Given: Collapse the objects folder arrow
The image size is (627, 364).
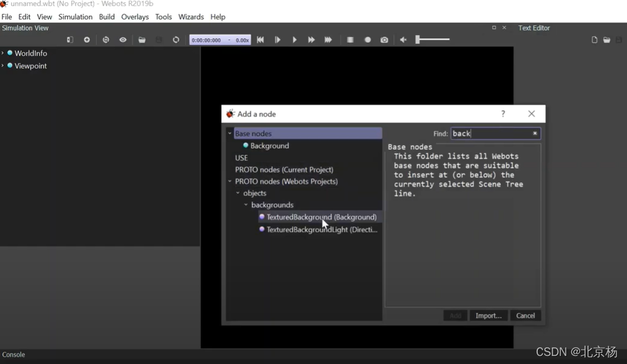Looking at the screenshot, I should (x=238, y=193).
